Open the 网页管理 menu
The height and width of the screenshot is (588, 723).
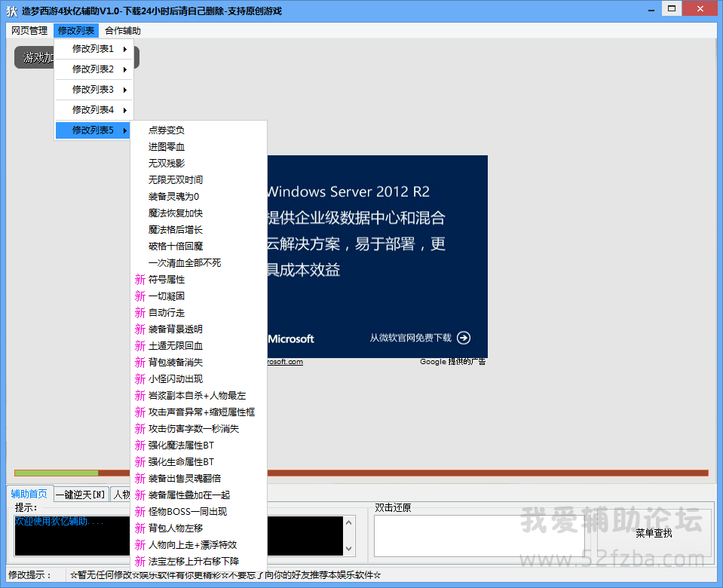pos(29,31)
